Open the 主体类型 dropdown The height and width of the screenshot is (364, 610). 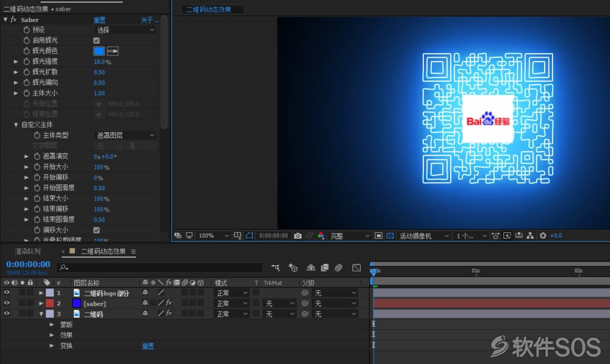click(125, 135)
